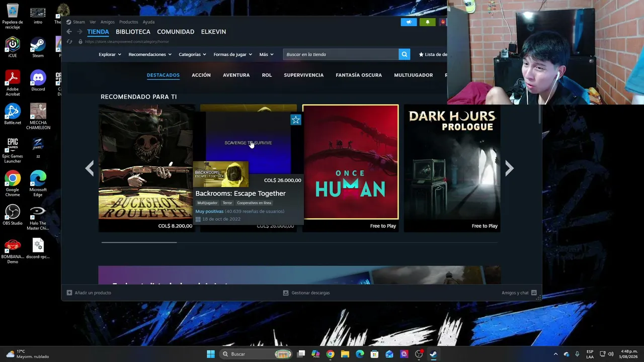Viewport: 644px width, 362px height.
Task: Open the Microsoft Edge desktop shortcut
Action: (x=38, y=184)
